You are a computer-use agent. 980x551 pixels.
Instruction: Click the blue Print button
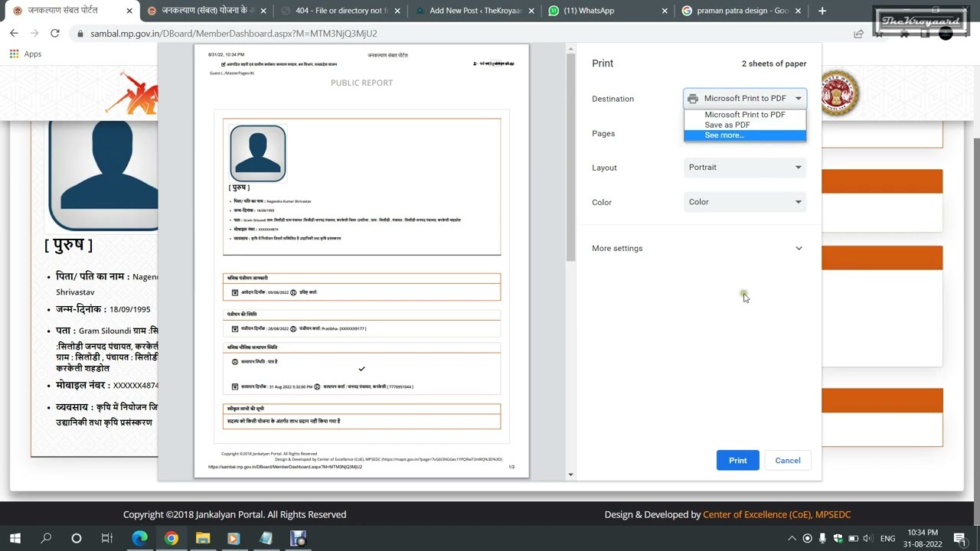click(x=737, y=460)
